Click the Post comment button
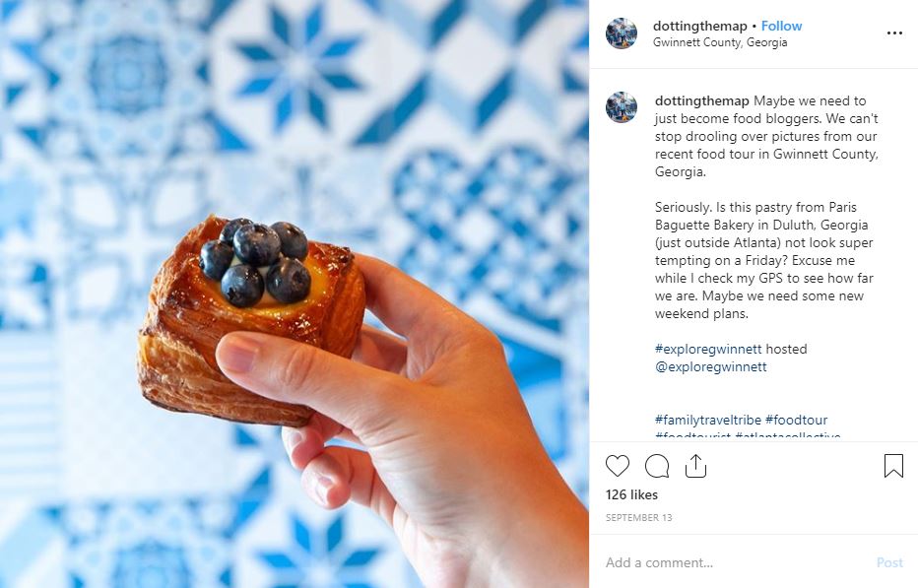The width and height of the screenshot is (918, 588). (889, 562)
